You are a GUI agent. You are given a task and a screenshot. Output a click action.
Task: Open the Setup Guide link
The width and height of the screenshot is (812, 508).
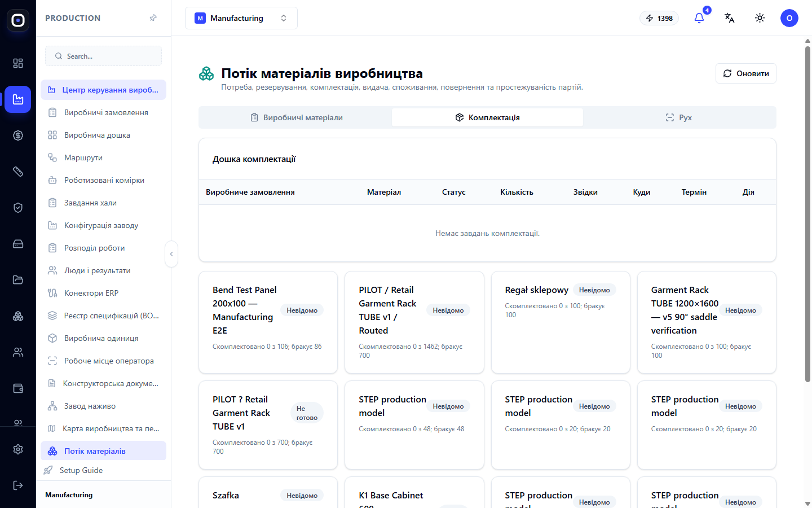click(81, 470)
